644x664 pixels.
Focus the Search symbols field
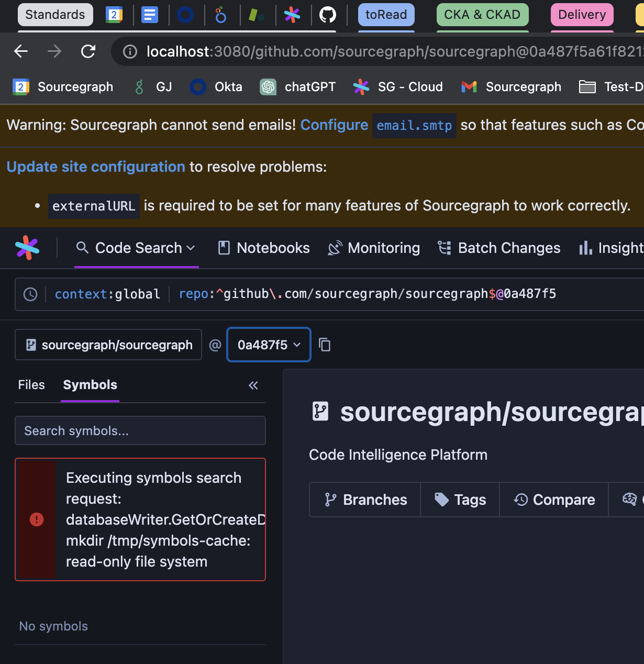click(x=140, y=430)
